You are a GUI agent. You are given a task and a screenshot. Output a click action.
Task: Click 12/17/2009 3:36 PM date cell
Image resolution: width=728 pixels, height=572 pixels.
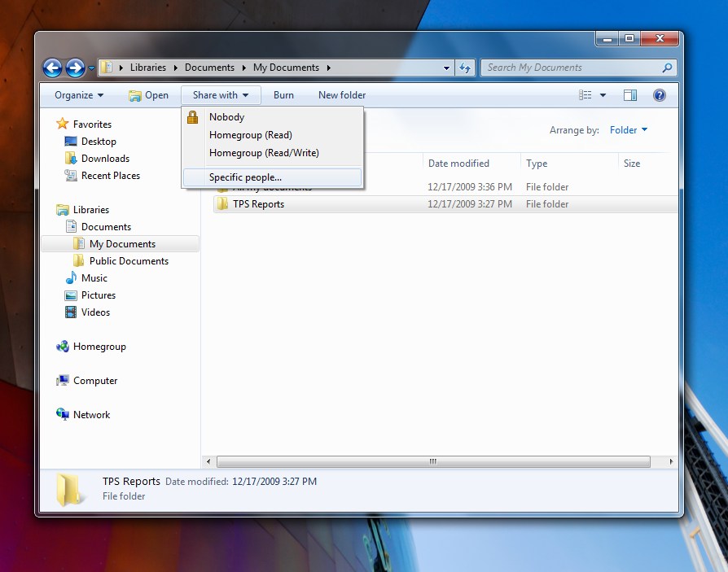coord(469,187)
